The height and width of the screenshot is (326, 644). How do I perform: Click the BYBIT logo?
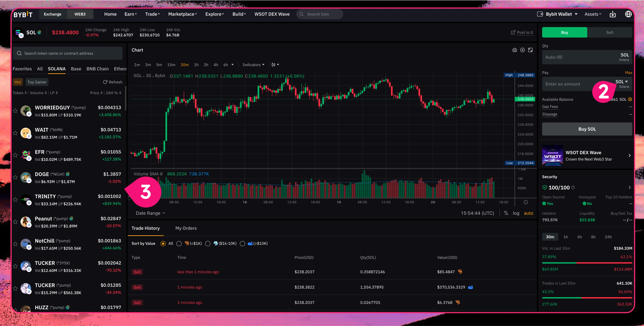23,15
